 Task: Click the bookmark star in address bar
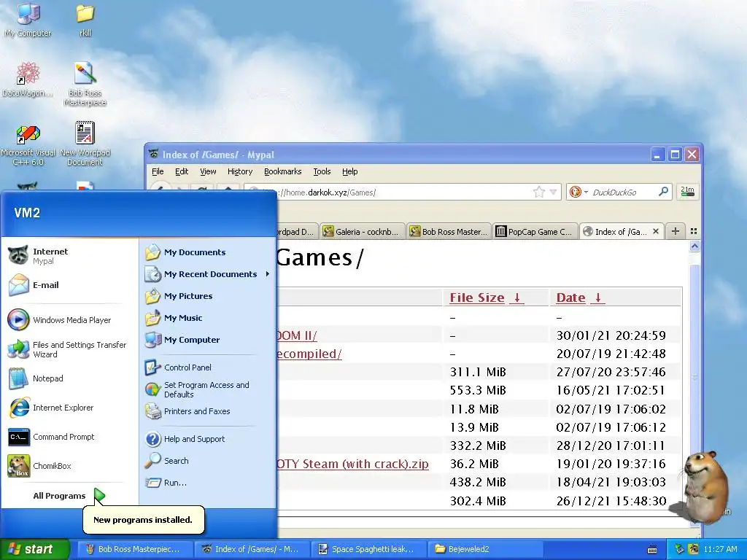pyautogui.click(x=539, y=192)
